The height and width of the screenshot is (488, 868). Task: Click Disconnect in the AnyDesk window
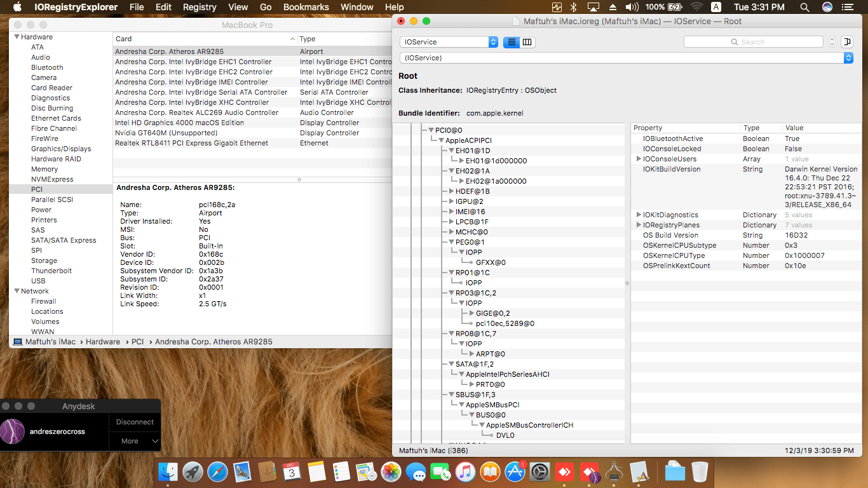(135, 421)
